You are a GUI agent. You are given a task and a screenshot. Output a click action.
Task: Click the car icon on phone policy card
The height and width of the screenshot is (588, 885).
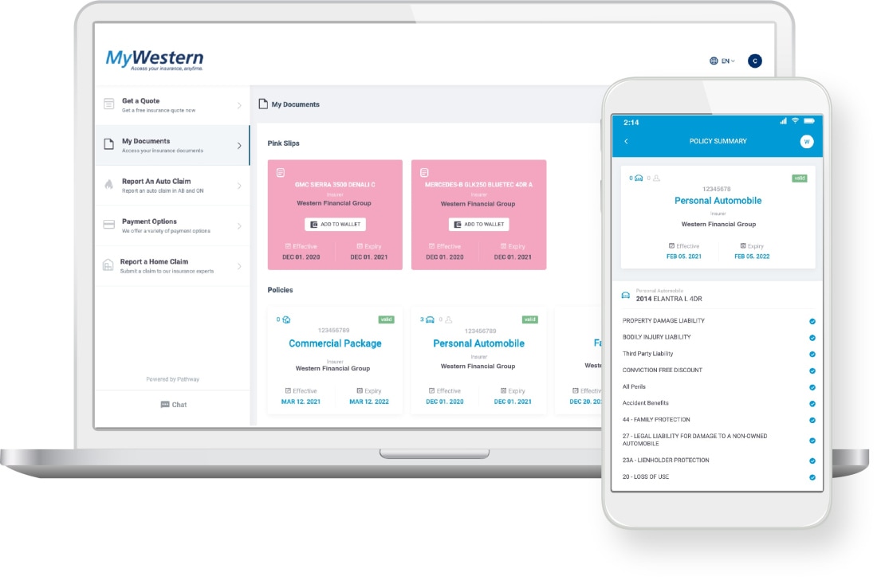(x=639, y=178)
